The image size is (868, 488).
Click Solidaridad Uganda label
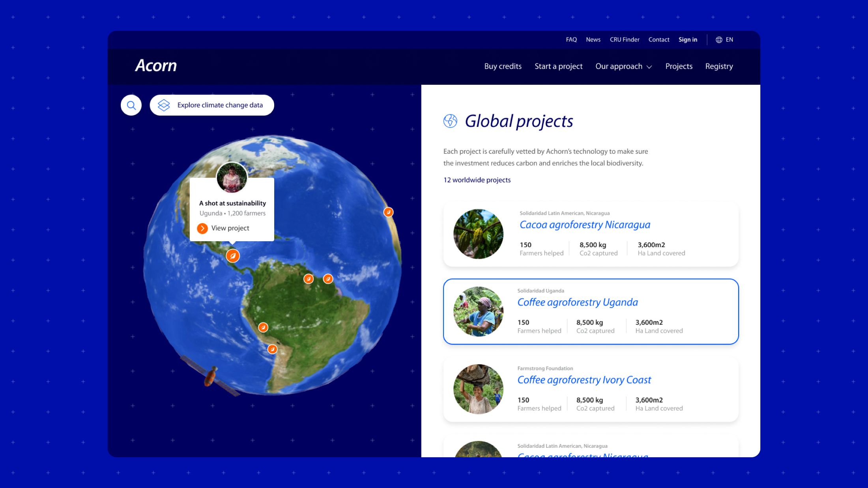click(x=541, y=291)
